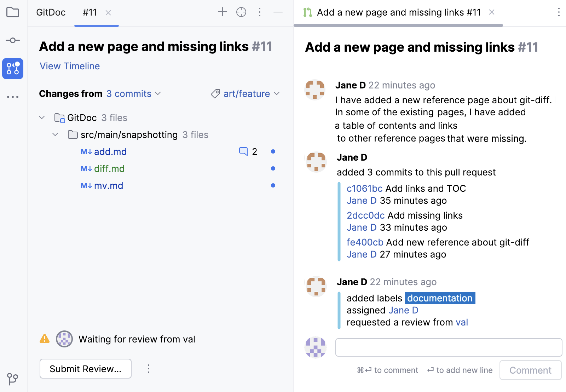
Task: Click the plus icon to create a pull request
Action: (x=223, y=12)
